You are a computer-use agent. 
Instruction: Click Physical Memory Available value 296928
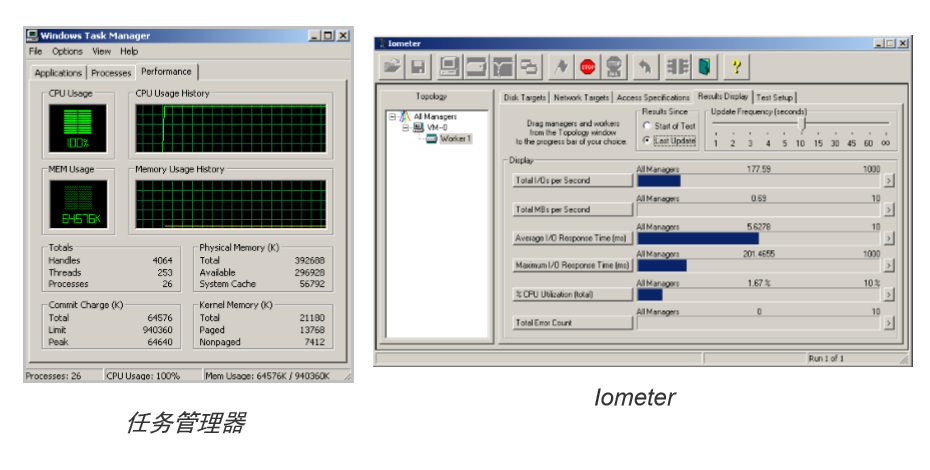(310, 272)
